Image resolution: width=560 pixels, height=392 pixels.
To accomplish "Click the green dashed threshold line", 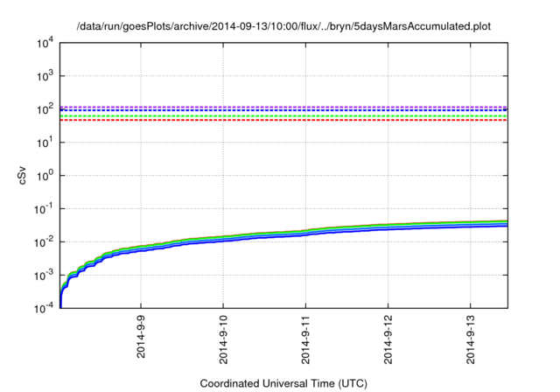I will coord(283,116).
